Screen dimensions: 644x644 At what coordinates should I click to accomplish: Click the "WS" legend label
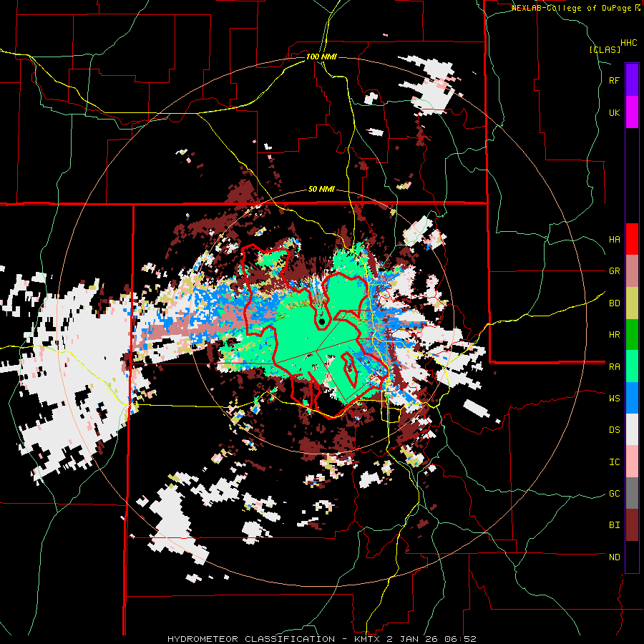(x=614, y=399)
